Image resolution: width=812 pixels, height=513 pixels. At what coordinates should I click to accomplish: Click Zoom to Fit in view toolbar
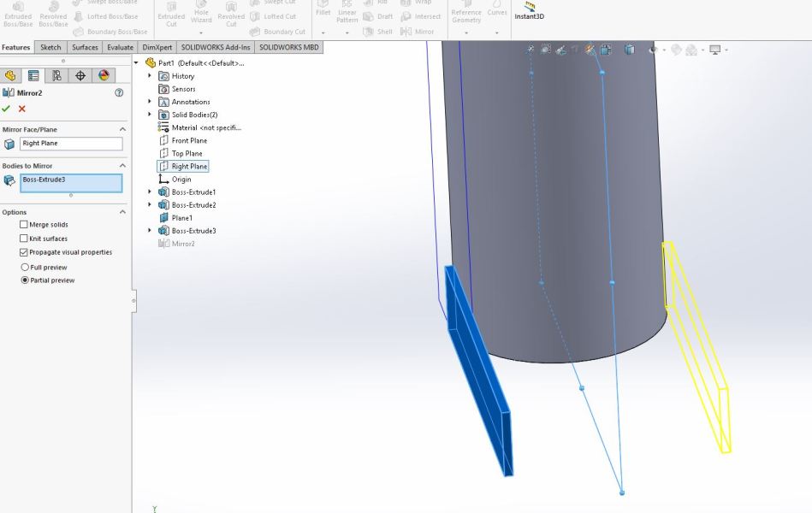pos(530,50)
